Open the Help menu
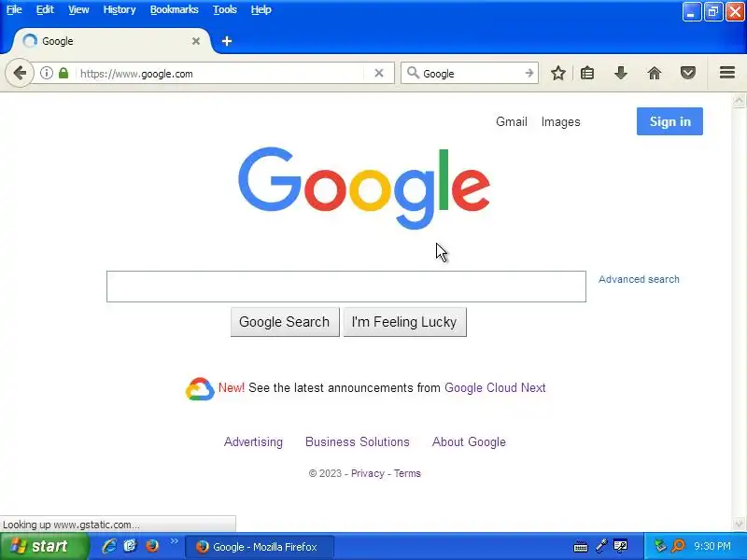 pos(261,9)
